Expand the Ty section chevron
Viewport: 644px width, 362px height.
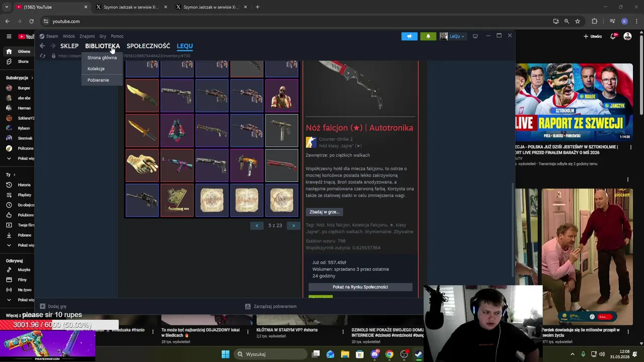pyautogui.click(x=15, y=174)
